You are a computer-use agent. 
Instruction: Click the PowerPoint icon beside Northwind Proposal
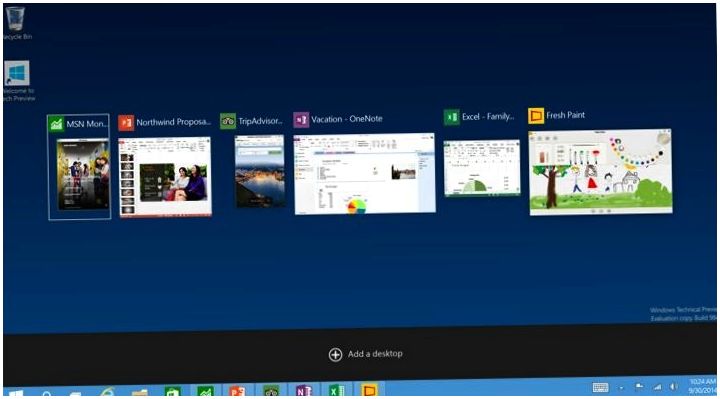click(126, 122)
